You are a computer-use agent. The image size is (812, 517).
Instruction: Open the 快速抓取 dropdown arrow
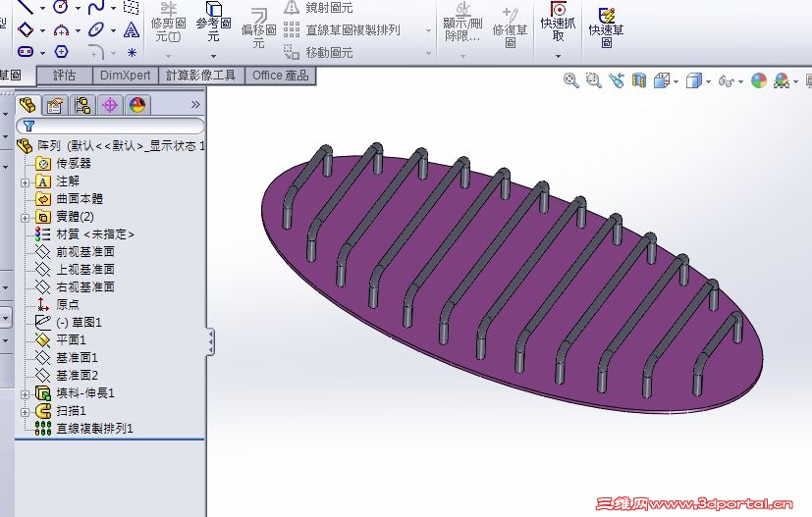pyautogui.click(x=558, y=56)
